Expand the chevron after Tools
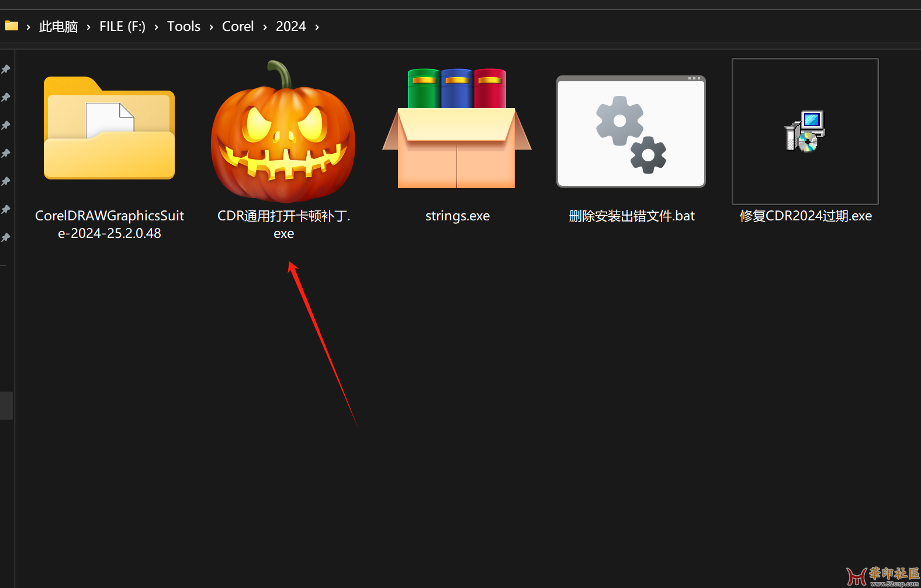 tap(211, 27)
